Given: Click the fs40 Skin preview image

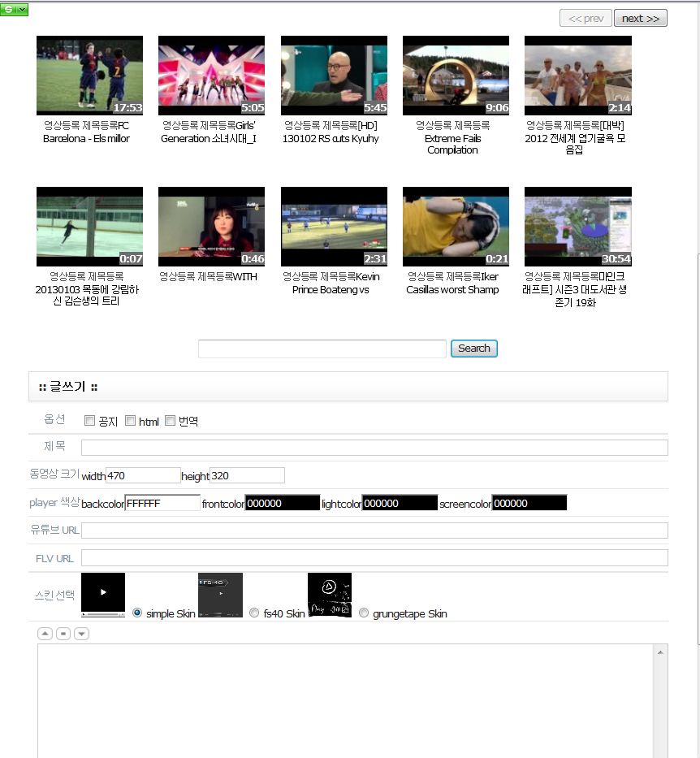Looking at the screenshot, I should 220,595.
